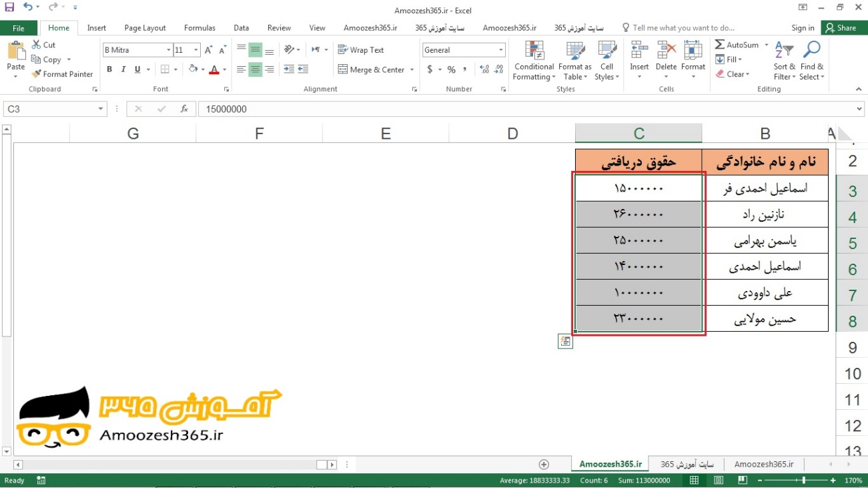Open the font name dropdown showing B Mitra
This screenshot has width=868, height=488.
tap(169, 50)
